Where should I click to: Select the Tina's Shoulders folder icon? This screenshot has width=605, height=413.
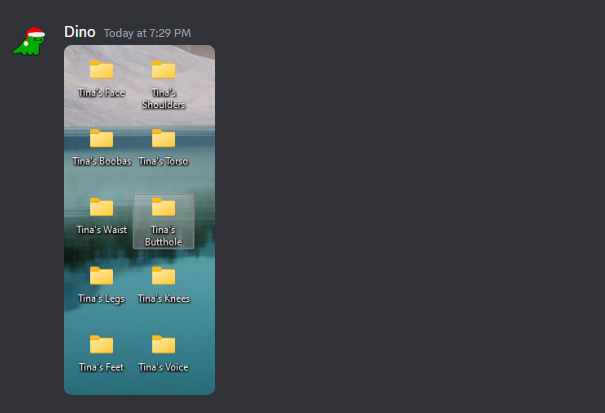[x=163, y=69]
